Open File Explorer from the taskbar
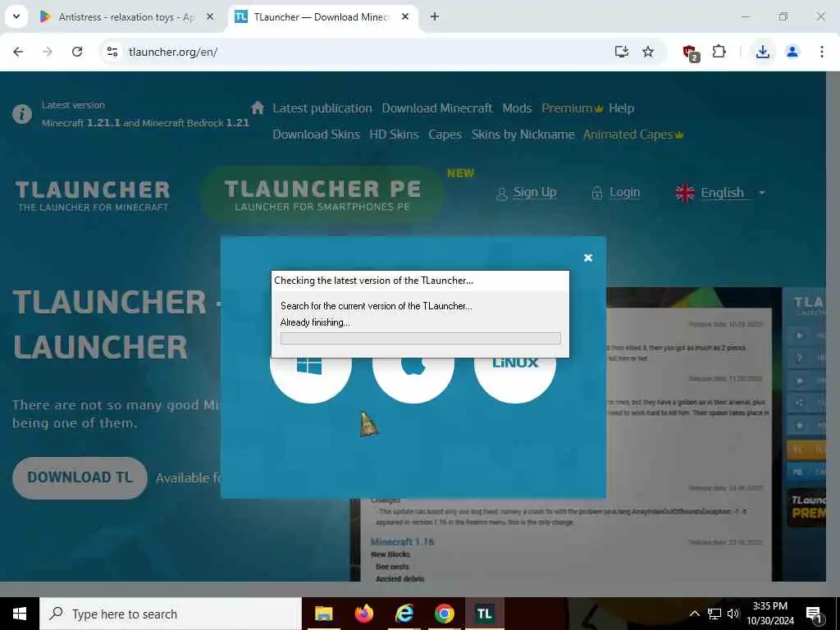Image resolution: width=840 pixels, height=630 pixels. point(323,614)
